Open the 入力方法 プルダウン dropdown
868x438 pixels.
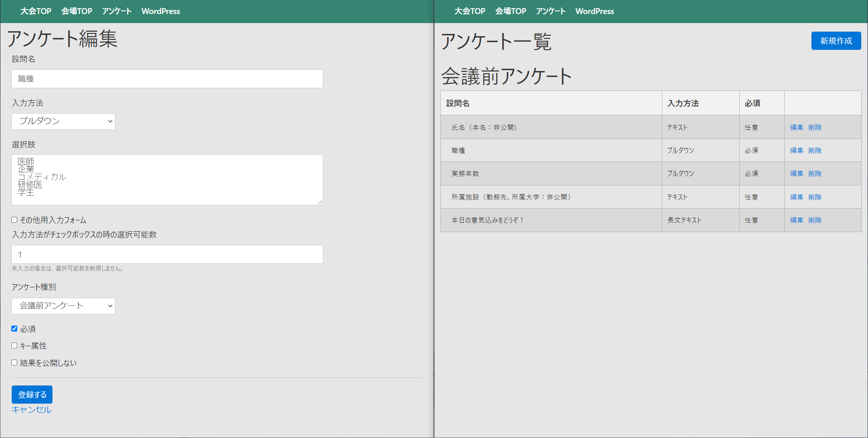(x=63, y=121)
